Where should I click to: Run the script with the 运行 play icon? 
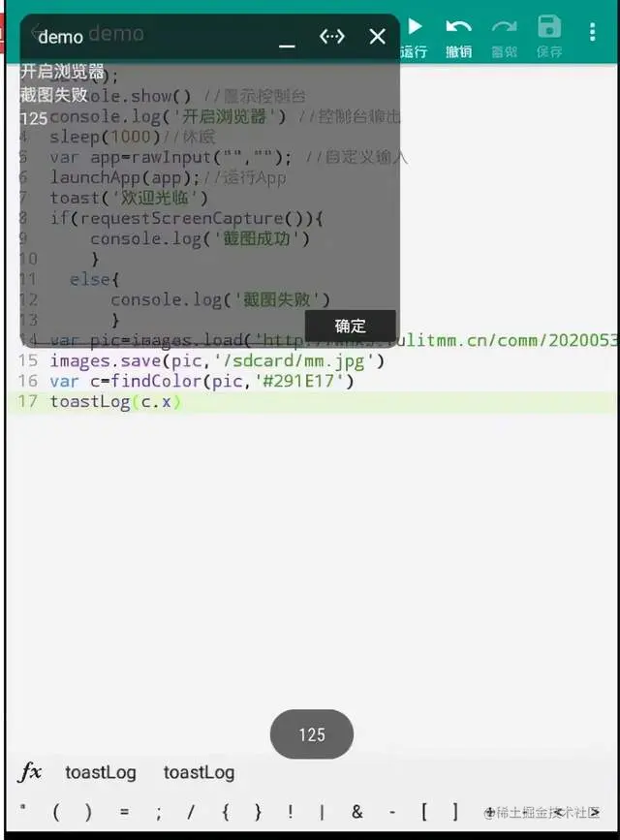[x=415, y=37]
